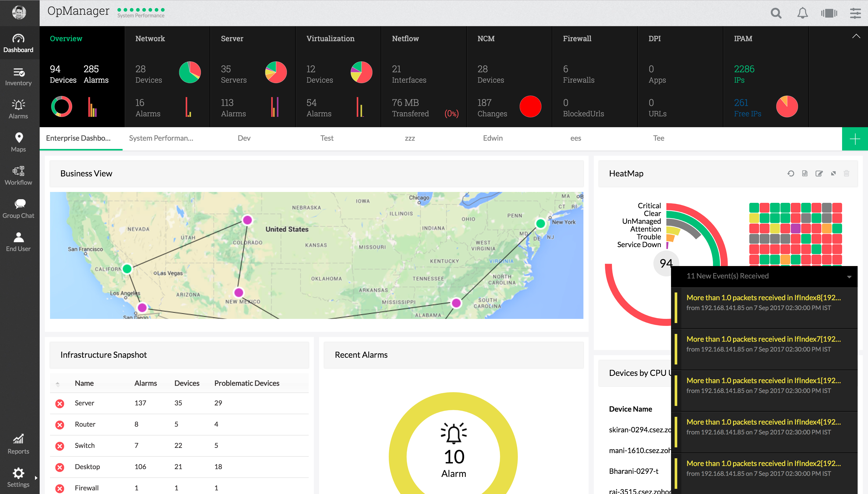Click the notifications bell icon
868x494 pixels.
coord(802,13)
